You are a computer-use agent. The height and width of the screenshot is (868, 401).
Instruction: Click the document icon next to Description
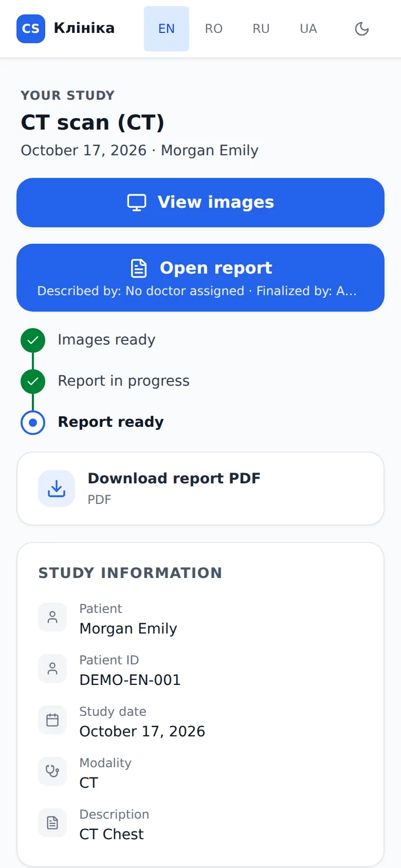[x=52, y=823]
